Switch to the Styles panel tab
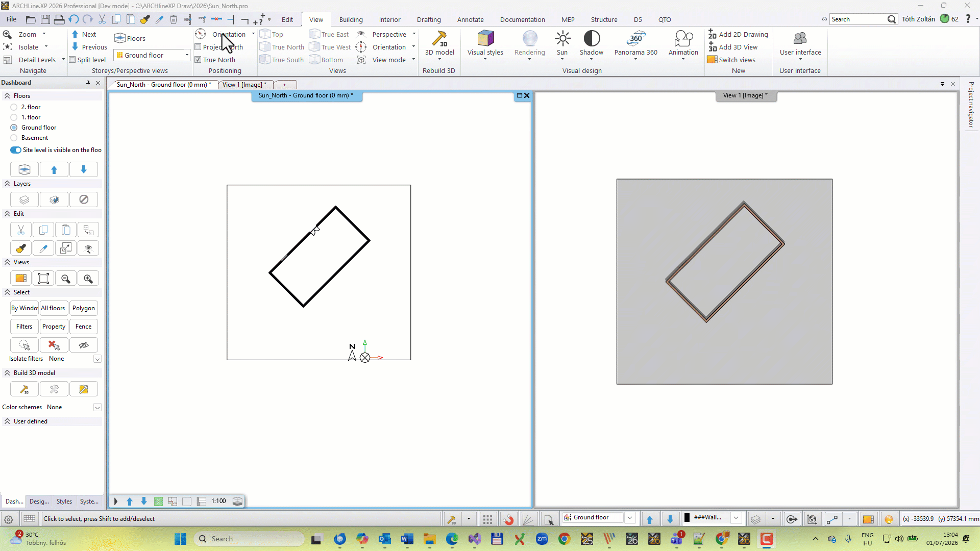This screenshot has width=980, height=551. tap(64, 502)
